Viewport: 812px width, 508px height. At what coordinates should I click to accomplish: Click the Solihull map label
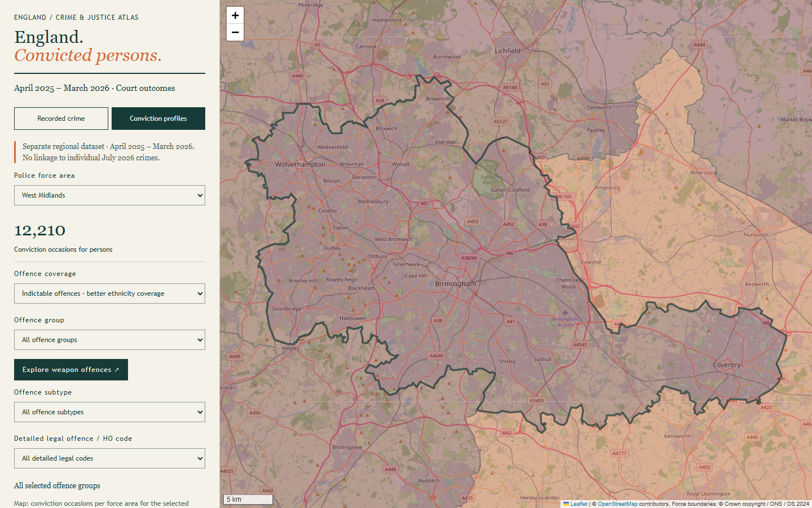[x=542, y=360]
